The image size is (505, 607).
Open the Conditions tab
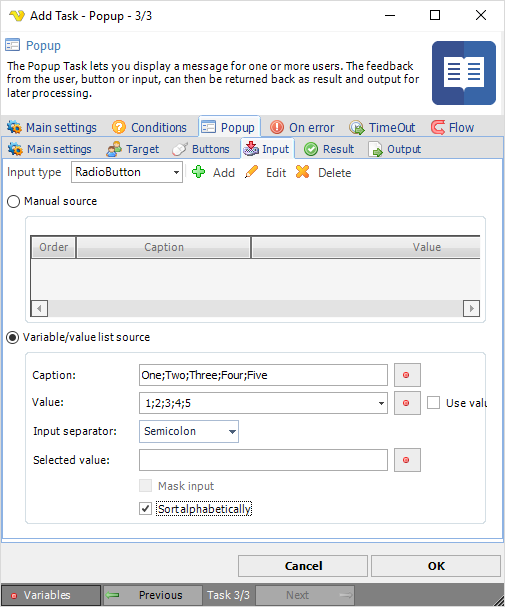click(x=149, y=127)
